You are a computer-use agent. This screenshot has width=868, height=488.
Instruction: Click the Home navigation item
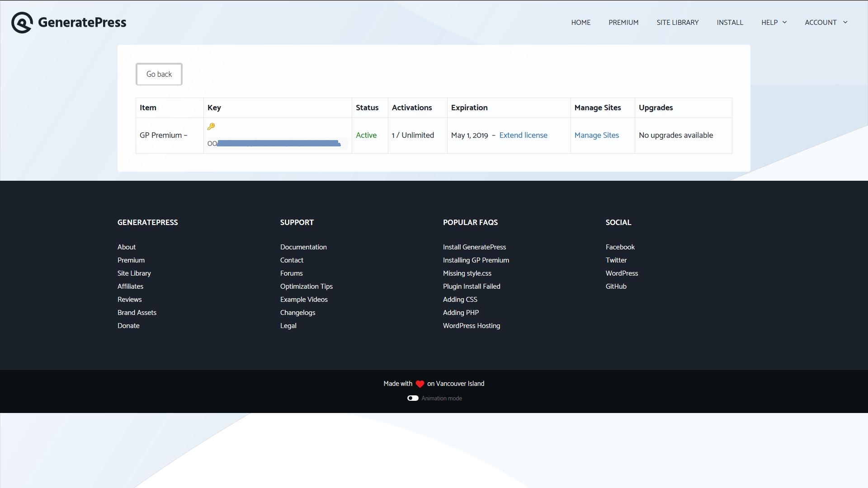(x=580, y=23)
